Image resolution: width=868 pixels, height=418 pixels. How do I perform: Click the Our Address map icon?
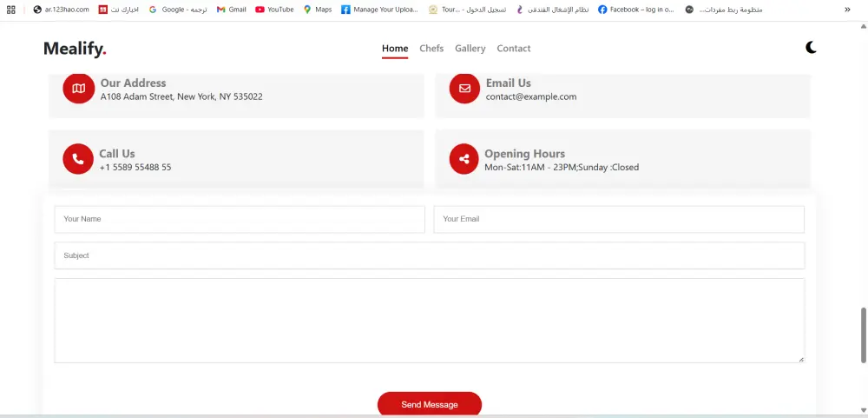click(x=79, y=88)
